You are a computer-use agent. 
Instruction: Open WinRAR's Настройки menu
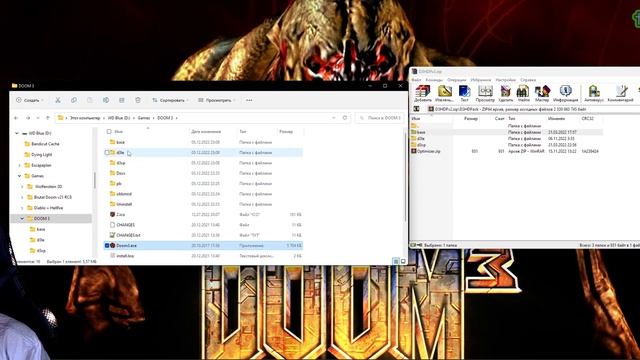[x=506, y=80]
